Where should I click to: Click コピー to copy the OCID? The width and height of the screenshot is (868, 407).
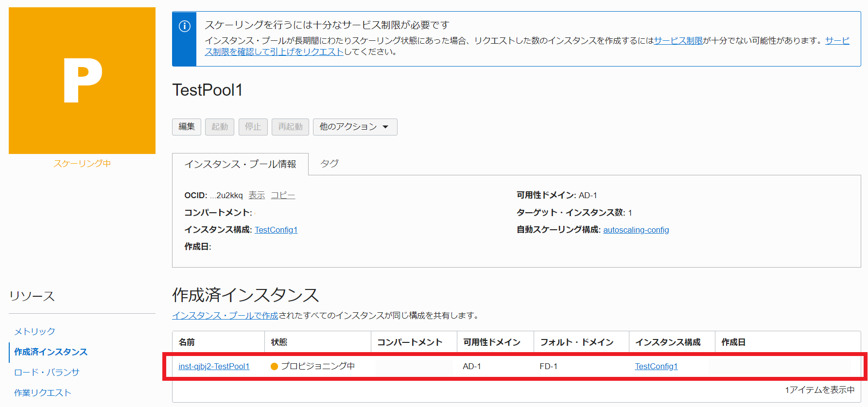283,195
